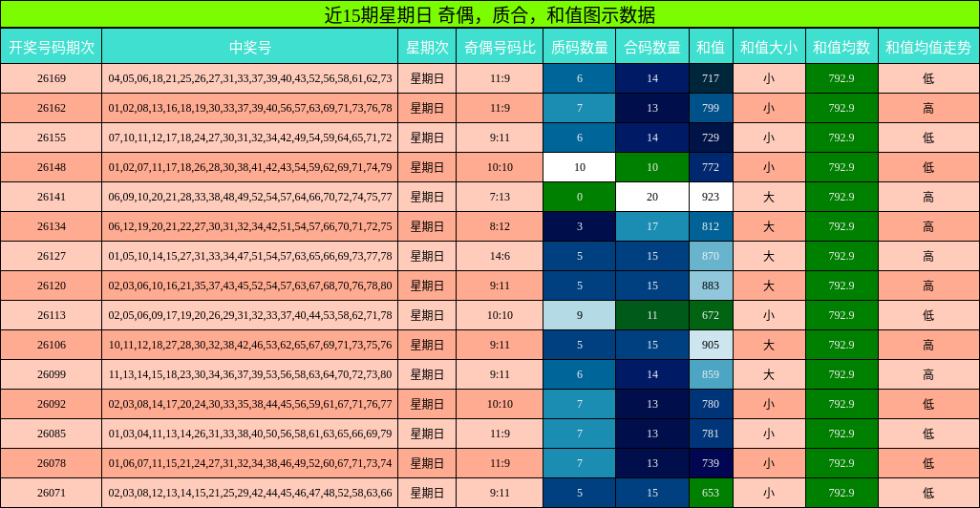Click the sum value 781 cell
This screenshot has width=980, height=508.
tap(711, 434)
